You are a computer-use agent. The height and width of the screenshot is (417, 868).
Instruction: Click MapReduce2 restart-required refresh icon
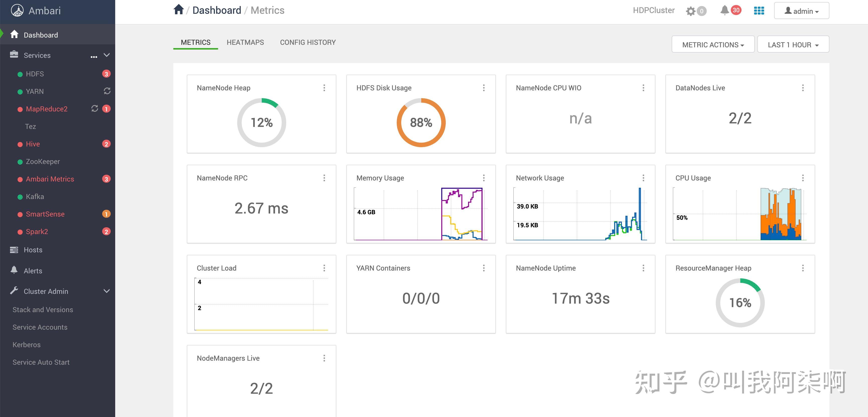tap(95, 108)
